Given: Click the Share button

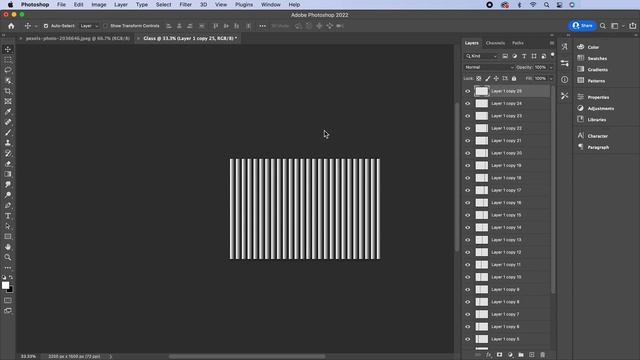Looking at the screenshot, I should [582, 26].
